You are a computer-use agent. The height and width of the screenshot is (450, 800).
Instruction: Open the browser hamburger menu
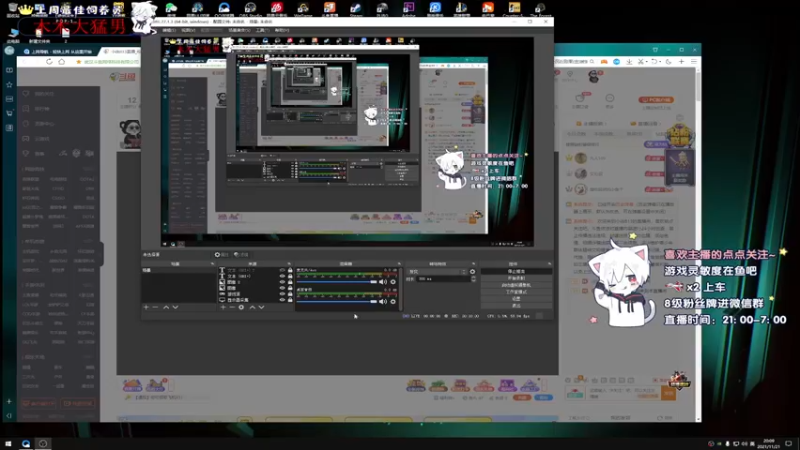(x=694, y=62)
